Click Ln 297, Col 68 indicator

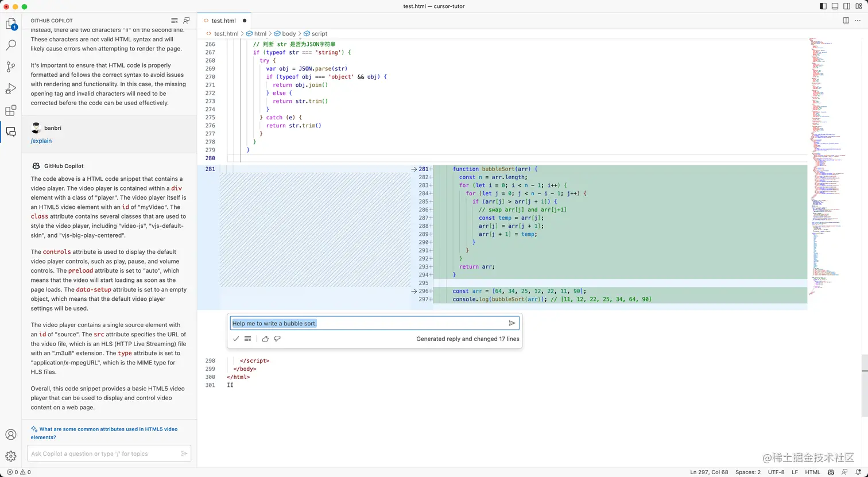click(709, 472)
